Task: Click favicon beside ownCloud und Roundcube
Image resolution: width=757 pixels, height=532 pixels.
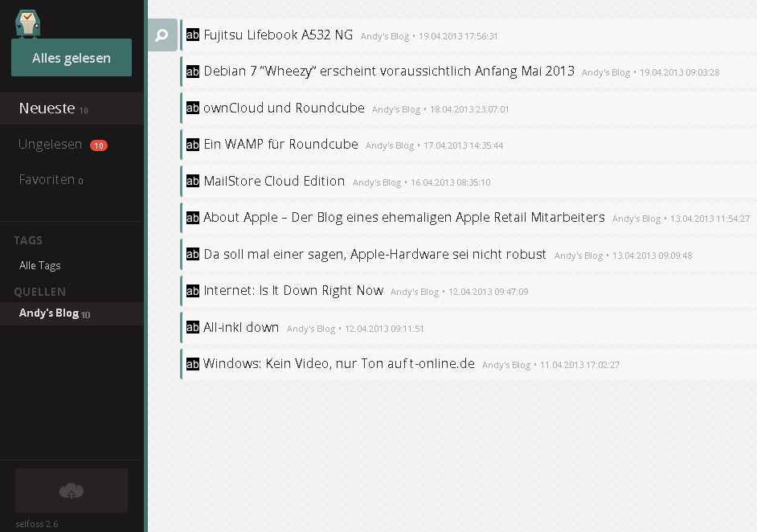Action: pos(193,108)
